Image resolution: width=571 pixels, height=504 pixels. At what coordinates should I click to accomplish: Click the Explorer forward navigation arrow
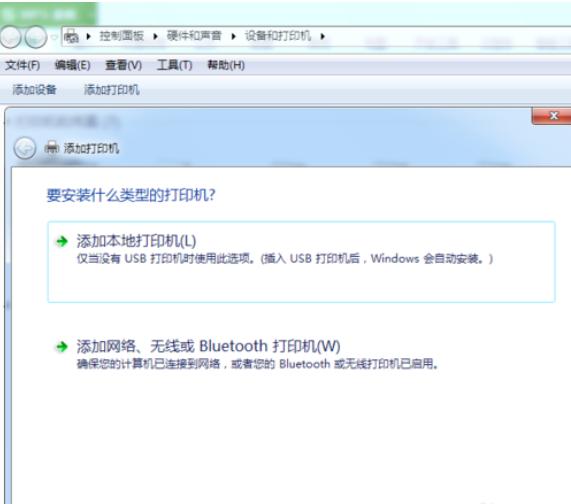(x=36, y=37)
